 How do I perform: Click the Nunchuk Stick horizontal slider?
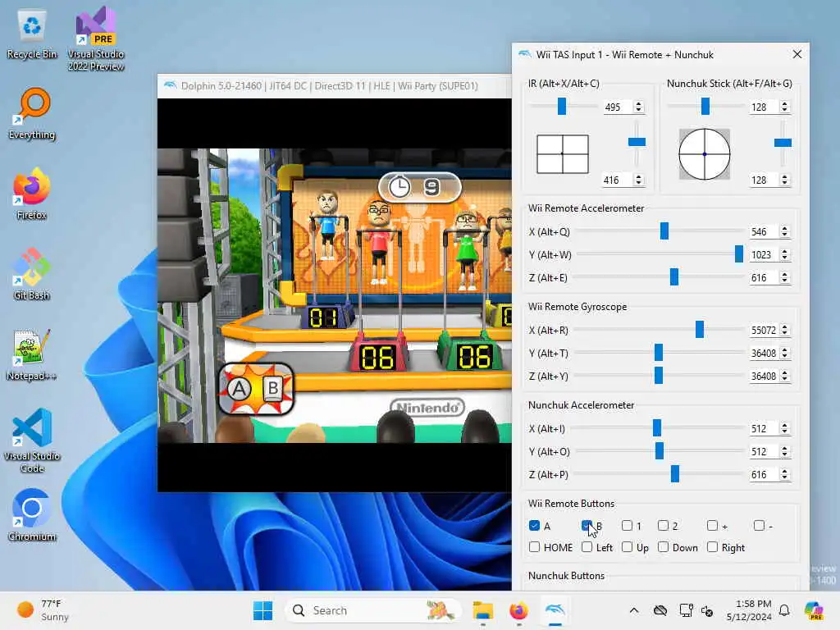pyautogui.click(x=705, y=106)
